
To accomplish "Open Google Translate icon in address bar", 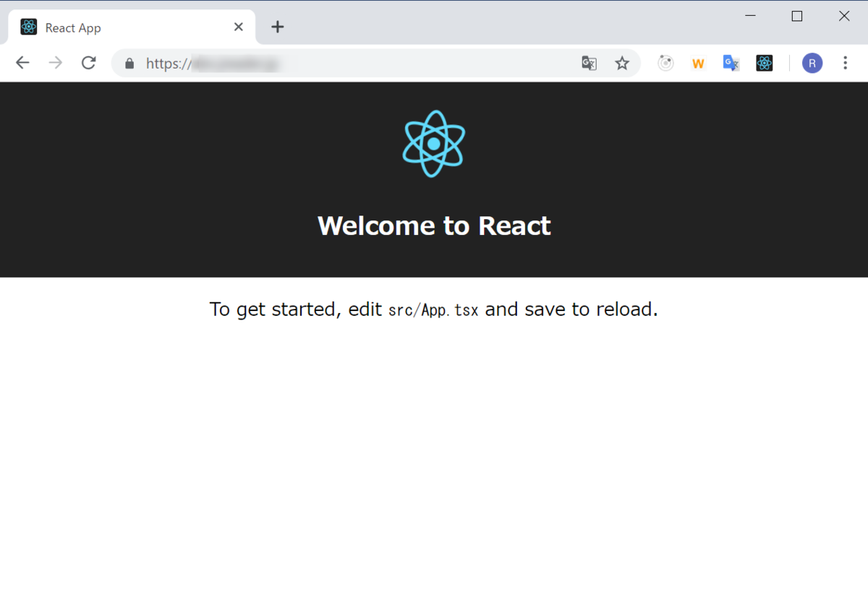I will [x=590, y=64].
